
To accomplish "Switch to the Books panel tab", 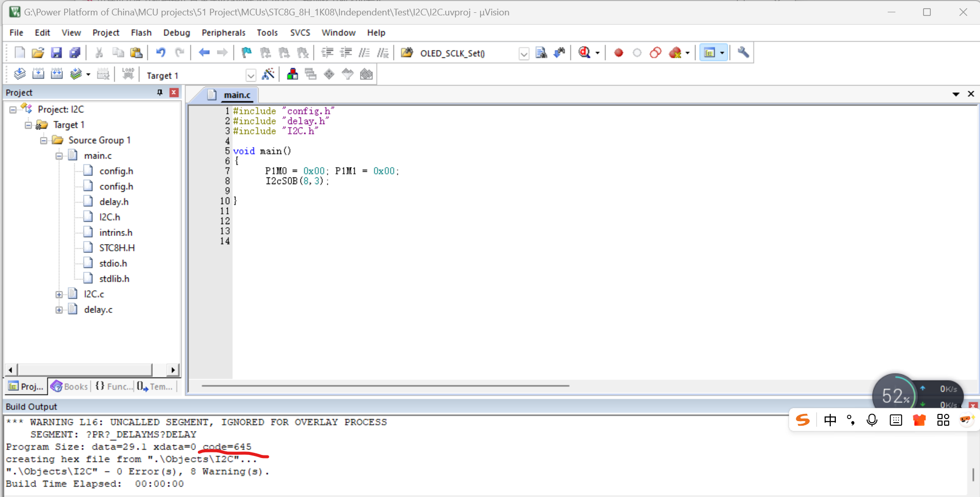I will pyautogui.click(x=69, y=386).
